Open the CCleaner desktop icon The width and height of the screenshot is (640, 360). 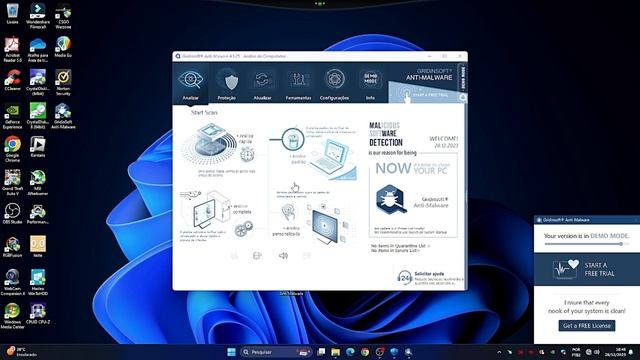click(12, 80)
